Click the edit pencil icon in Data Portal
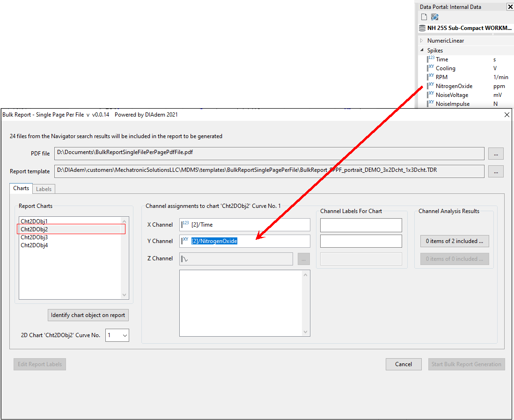The image size is (514, 420). coord(434,17)
